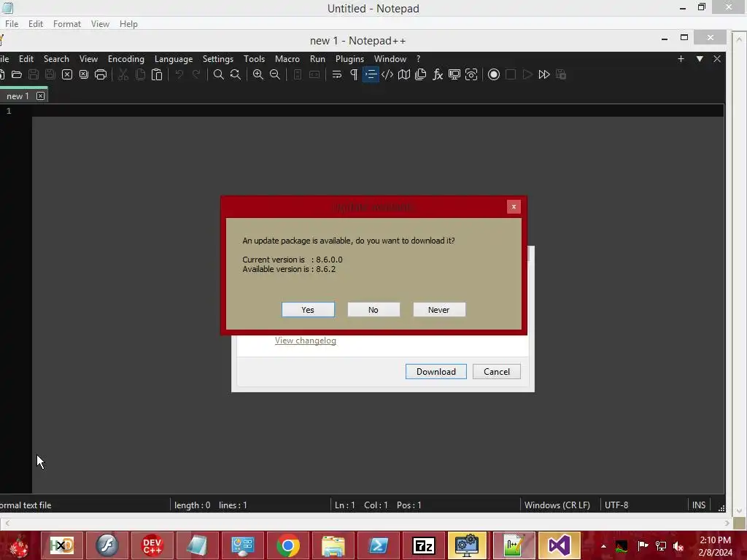Click the Zoom Out icon

pyautogui.click(x=275, y=75)
